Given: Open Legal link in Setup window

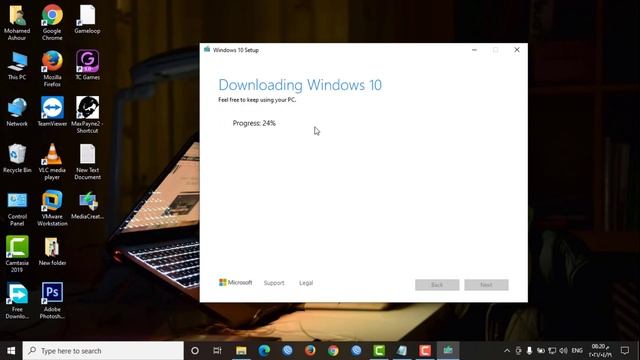Looking at the screenshot, I should point(306,283).
